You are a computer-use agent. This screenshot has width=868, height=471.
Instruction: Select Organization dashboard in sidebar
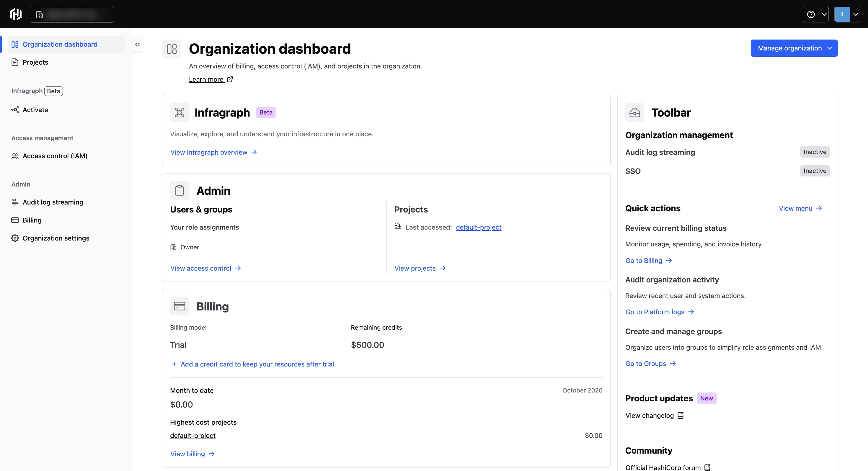pyautogui.click(x=66, y=45)
